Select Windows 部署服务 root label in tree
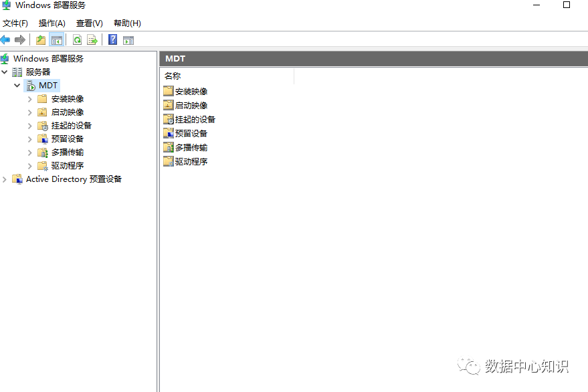The width and height of the screenshot is (588, 392). click(48, 58)
